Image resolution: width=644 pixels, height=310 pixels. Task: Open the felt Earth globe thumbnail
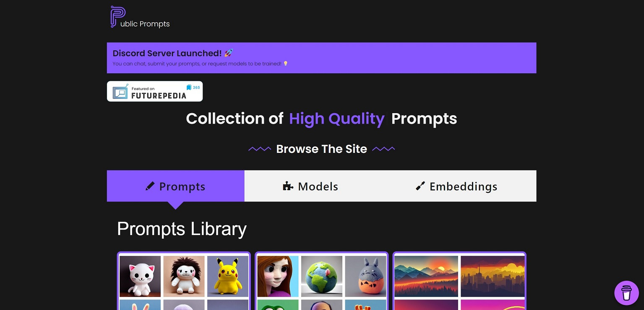pos(322,276)
